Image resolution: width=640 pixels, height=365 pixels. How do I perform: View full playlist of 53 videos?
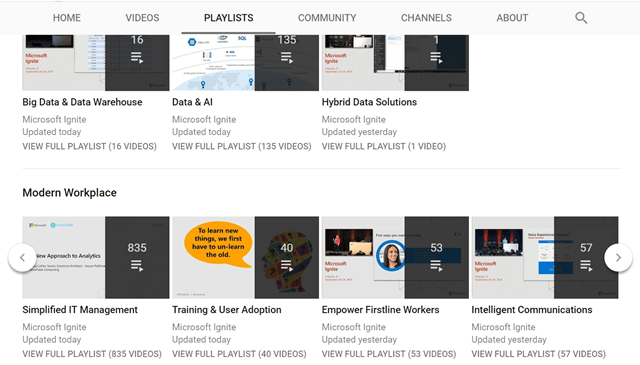pyautogui.click(x=389, y=354)
